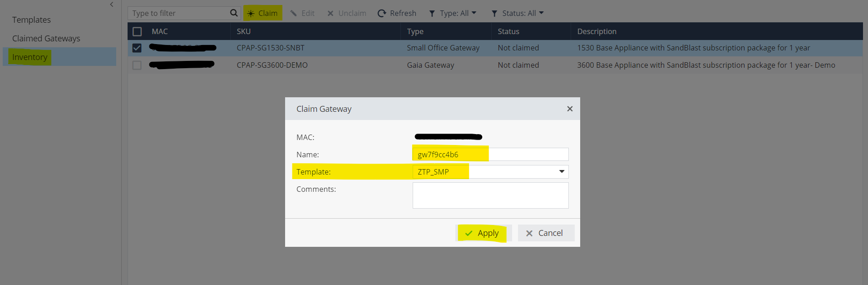
Task: Click the search magnifier icon in filter box
Action: point(234,13)
